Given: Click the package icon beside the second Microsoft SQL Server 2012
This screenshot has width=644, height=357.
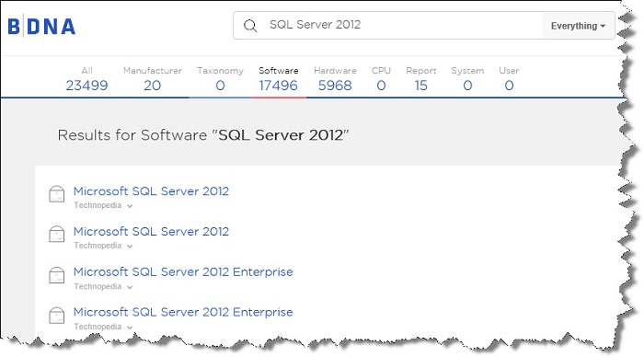Looking at the screenshot, I should 57,234.
